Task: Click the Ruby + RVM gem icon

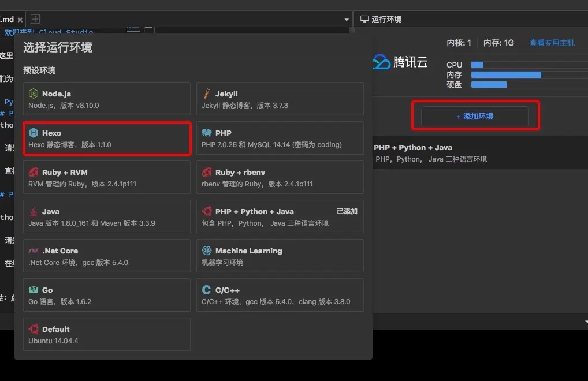Action: tap(34, 172)
